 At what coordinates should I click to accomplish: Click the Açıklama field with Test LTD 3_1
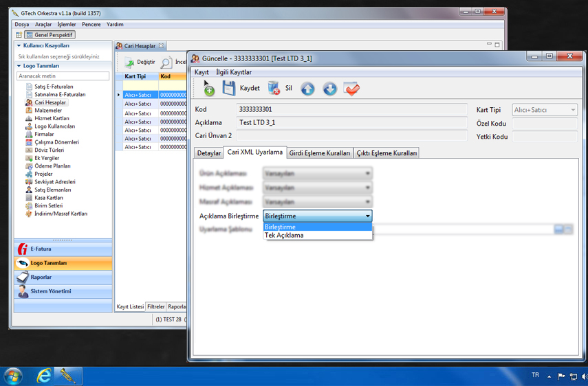click(x=351, y=123)
